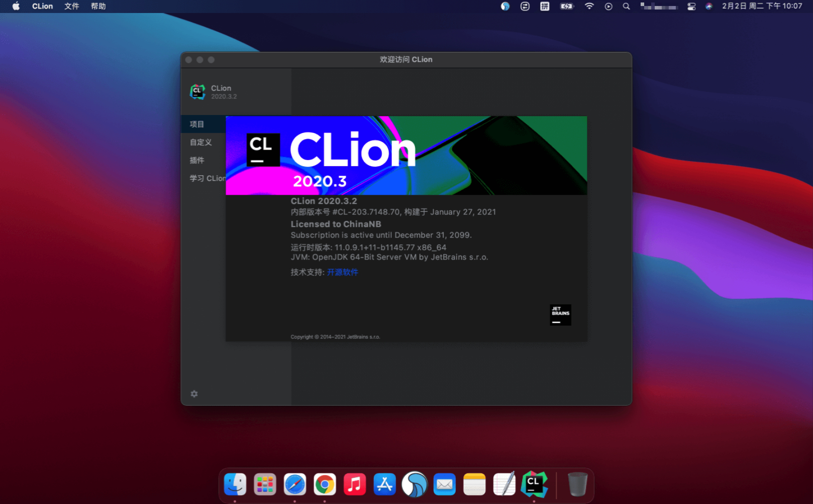This screenshot has width=813, height=504.
Task: Click the Licensed to ChinaNB text
Action: (336, 224)
